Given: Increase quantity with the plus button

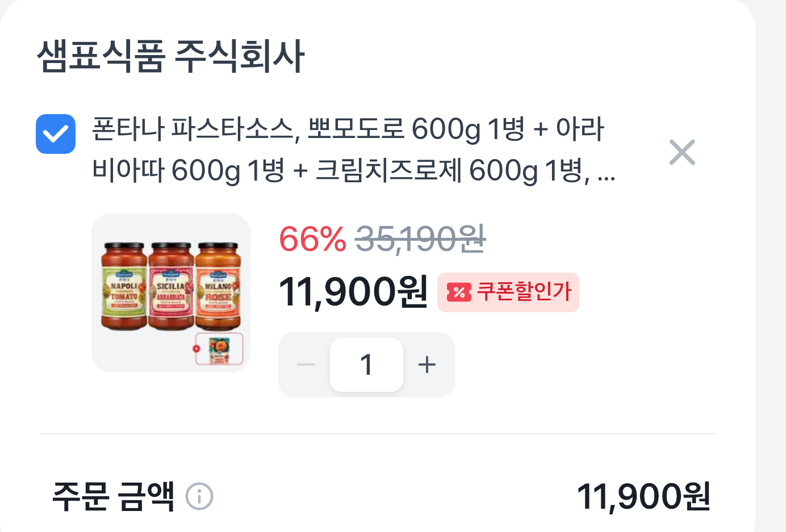Looking at the screenshot, I should point(427,365).
